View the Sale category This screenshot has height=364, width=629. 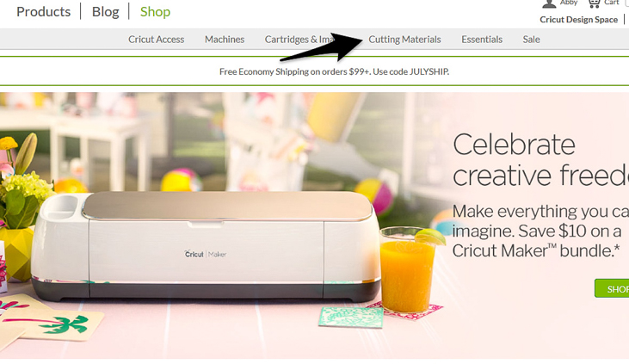click(x=531, y=40)
